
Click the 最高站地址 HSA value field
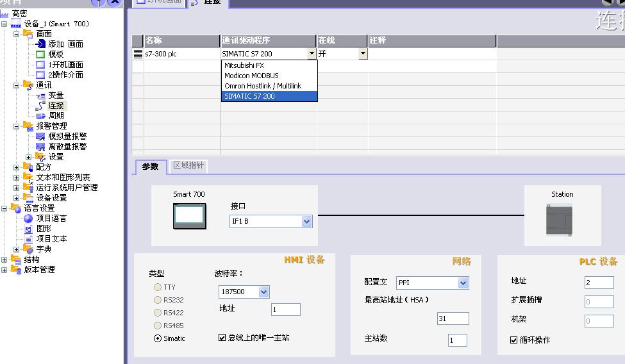(x=453, y=318)
